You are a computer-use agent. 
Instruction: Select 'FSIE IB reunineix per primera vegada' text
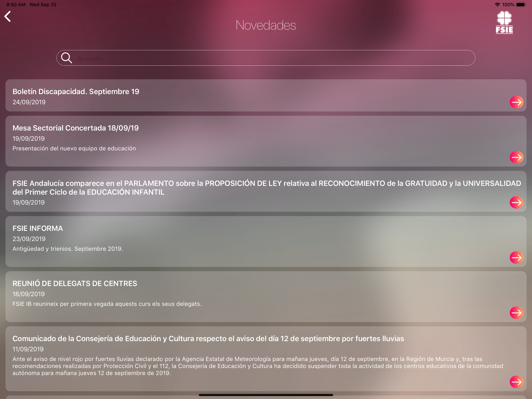click(107, 304)
